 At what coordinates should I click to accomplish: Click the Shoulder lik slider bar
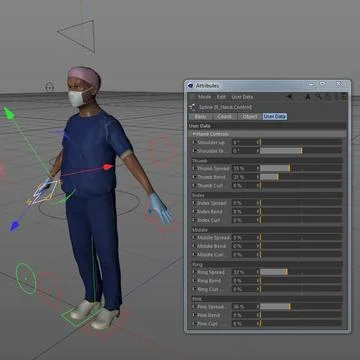301,151
